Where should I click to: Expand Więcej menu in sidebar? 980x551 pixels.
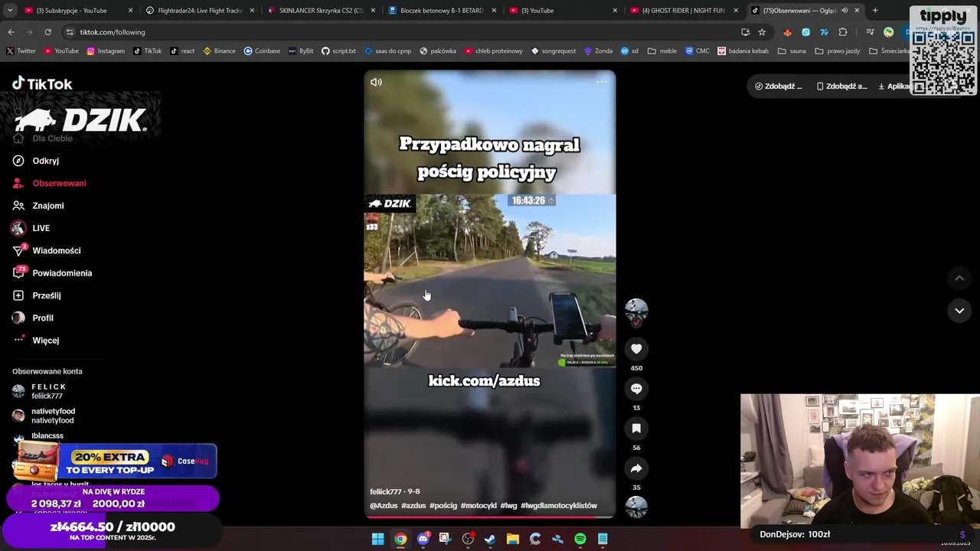tap(36, 341)
